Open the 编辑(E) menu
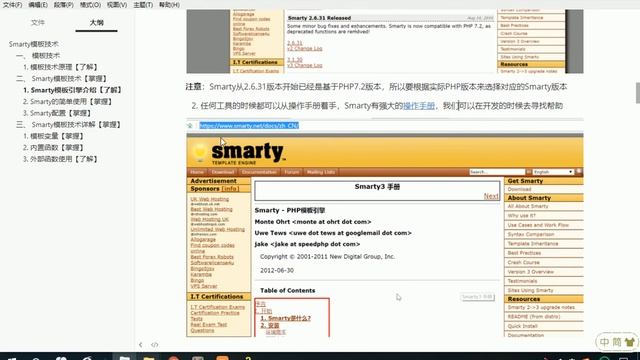 coord(38,5)
